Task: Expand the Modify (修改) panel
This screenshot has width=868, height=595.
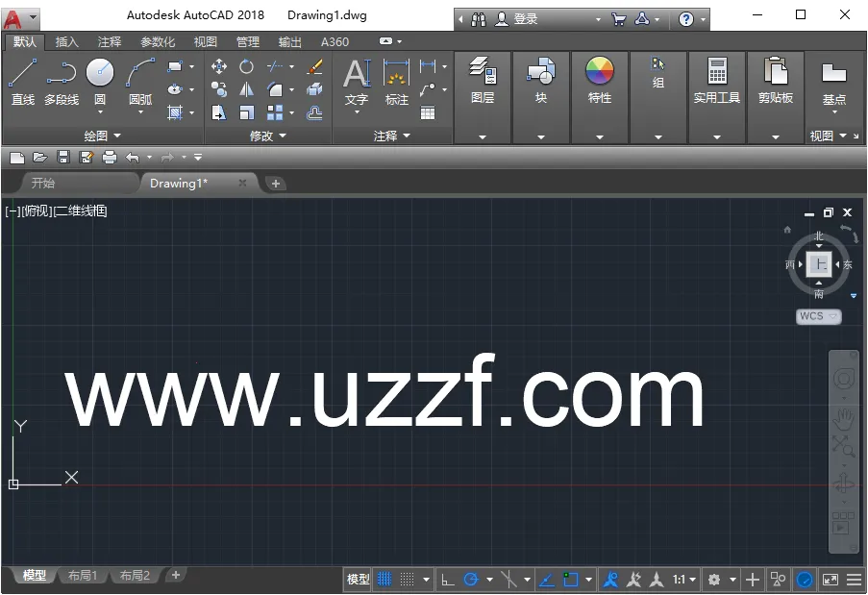Action: coord(267,136)
